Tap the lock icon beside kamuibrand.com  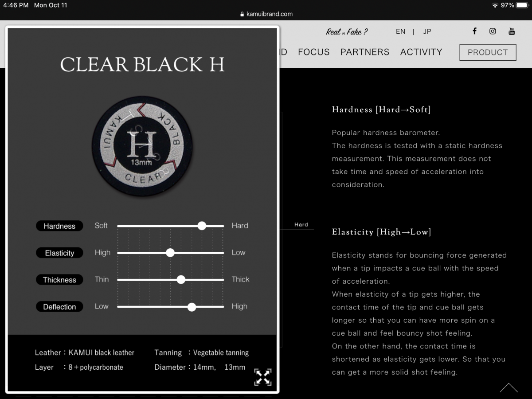click(x=242, y=14)
